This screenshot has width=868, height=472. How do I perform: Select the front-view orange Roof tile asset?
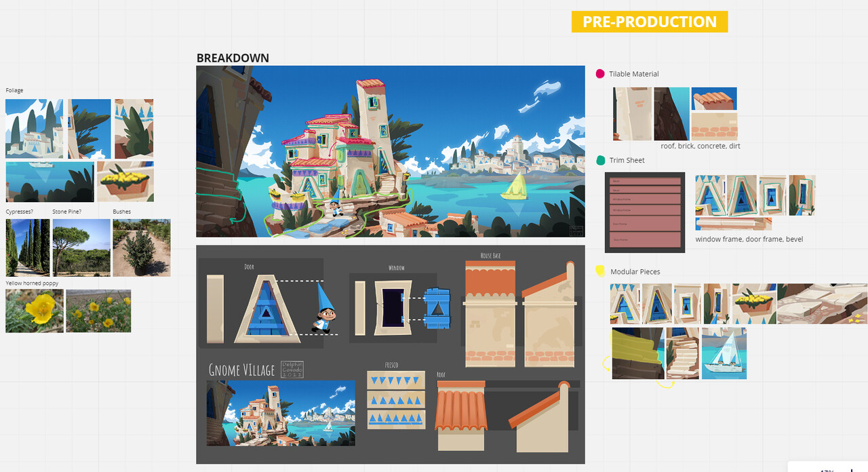[x=460, y=416]
